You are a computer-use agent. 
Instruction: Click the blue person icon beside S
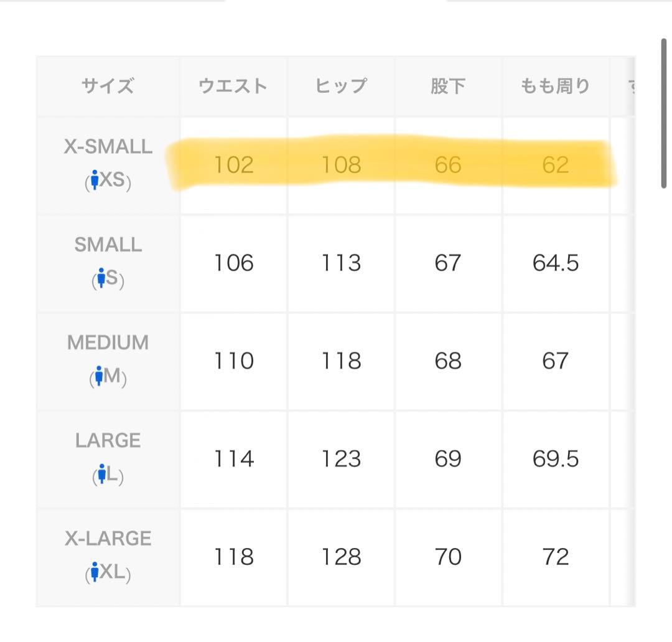tap(100, 279)
